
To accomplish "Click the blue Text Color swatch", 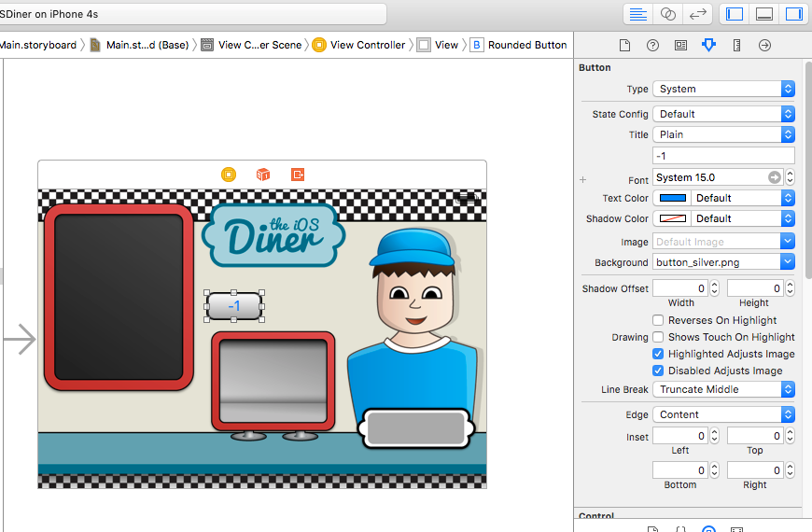I will (672, 198).
